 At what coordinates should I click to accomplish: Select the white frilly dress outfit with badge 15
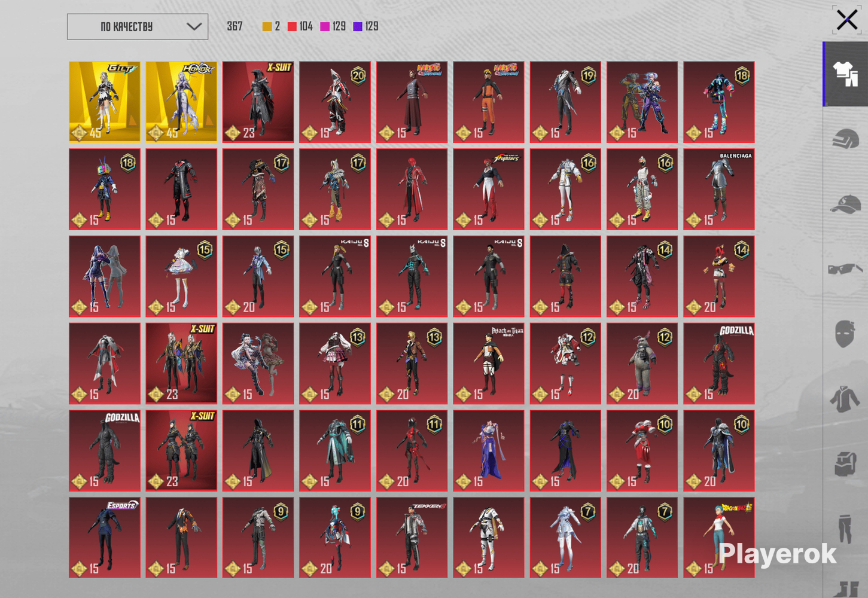pyautogui.click(x=181, y=276)
